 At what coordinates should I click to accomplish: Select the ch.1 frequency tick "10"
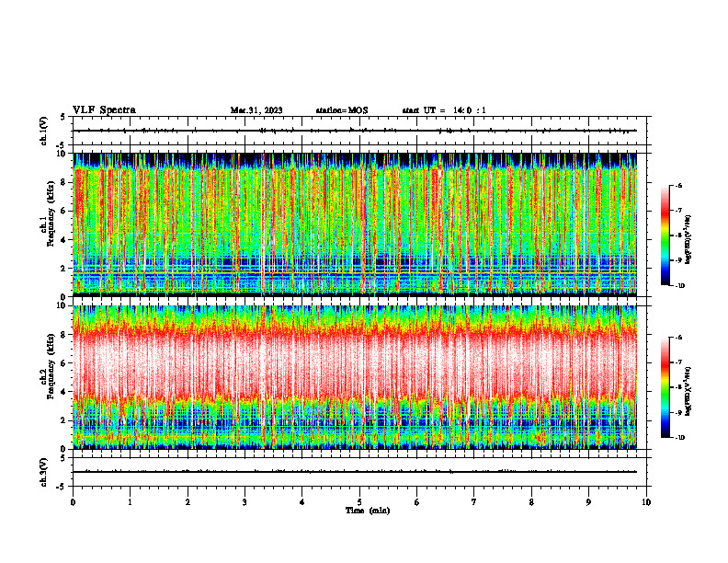pos(62,154)
